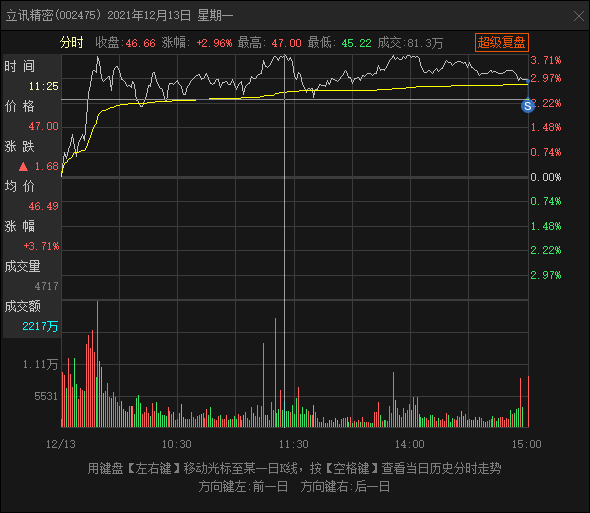
Task: Click the 0.00% baseline axis label
Action: pos(546,177)
